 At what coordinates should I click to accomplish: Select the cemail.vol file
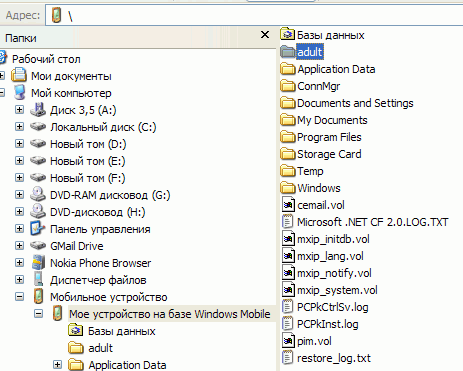pos(321,205)
